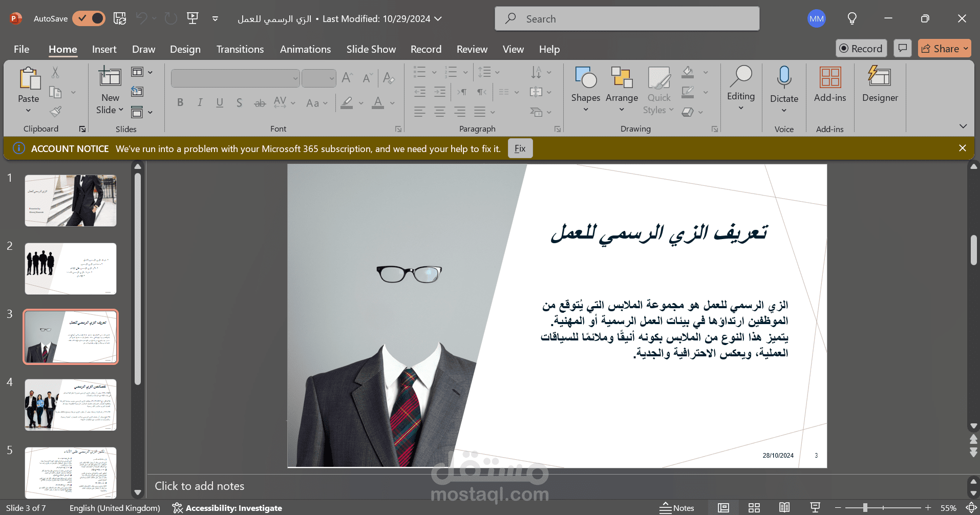Click the Dictate microphone icon

pyautogui.click(x=784, y=77)
